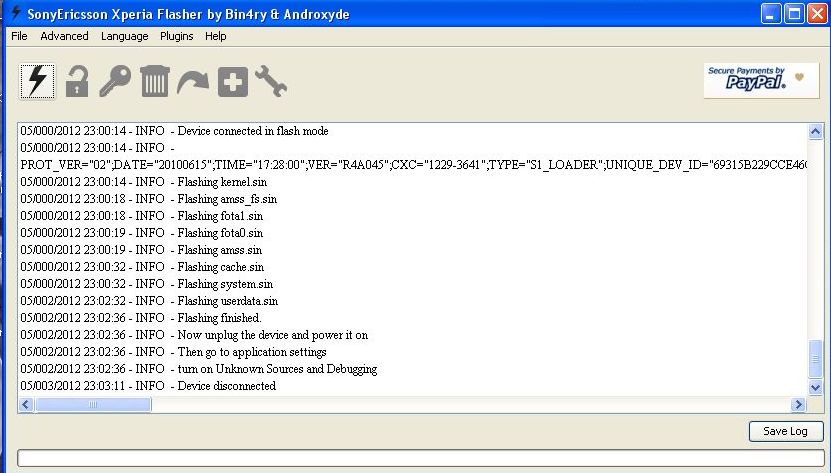
Task: Click the horizontal scroll left arrow
Action: tap(25, 405)
